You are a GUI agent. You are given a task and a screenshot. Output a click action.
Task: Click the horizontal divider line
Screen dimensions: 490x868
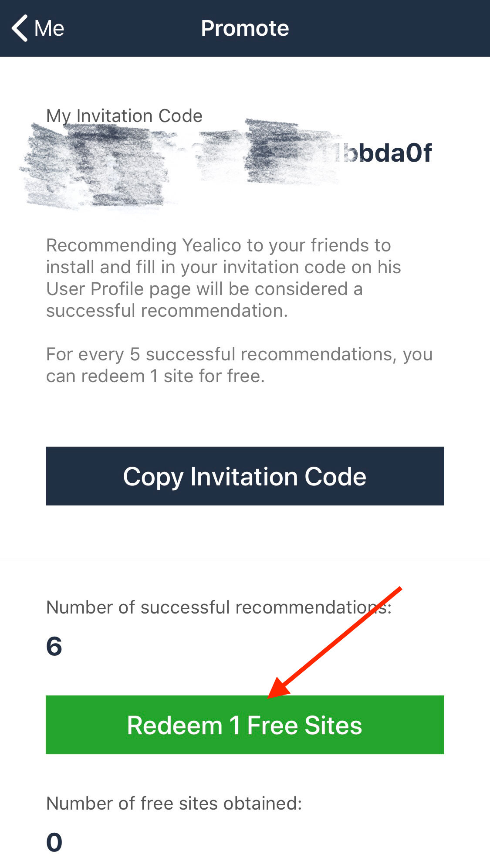245,561
